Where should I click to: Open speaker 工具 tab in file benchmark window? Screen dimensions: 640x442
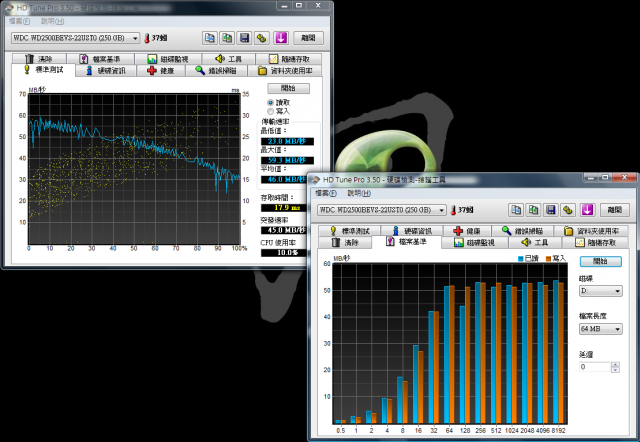point(535,242)
